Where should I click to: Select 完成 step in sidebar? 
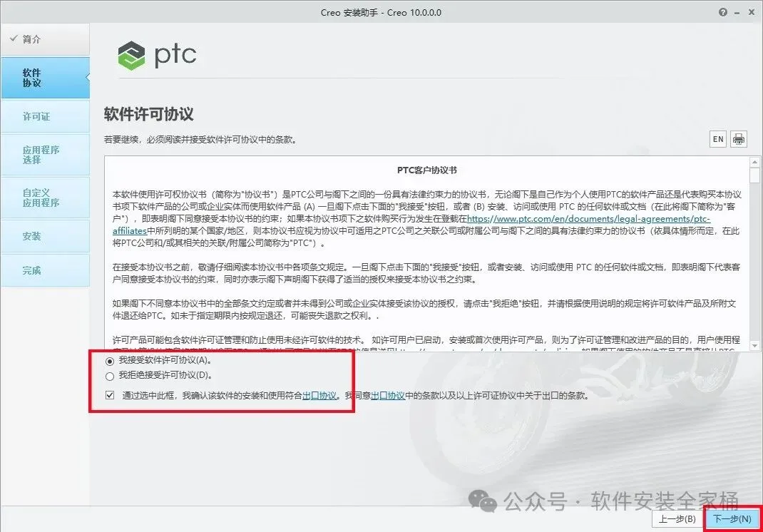(x=45, y=270)
